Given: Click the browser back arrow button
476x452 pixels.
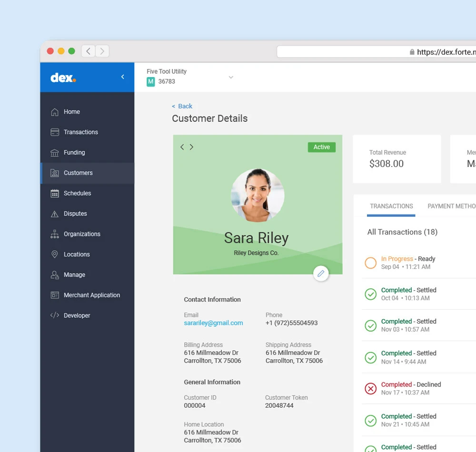Looking at the screenshot, I should (x=89, y=51).
